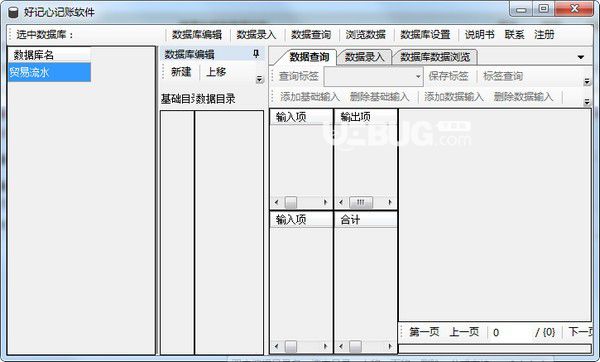Expand overflow arrow beside 上移

click(x=260, y=79)
